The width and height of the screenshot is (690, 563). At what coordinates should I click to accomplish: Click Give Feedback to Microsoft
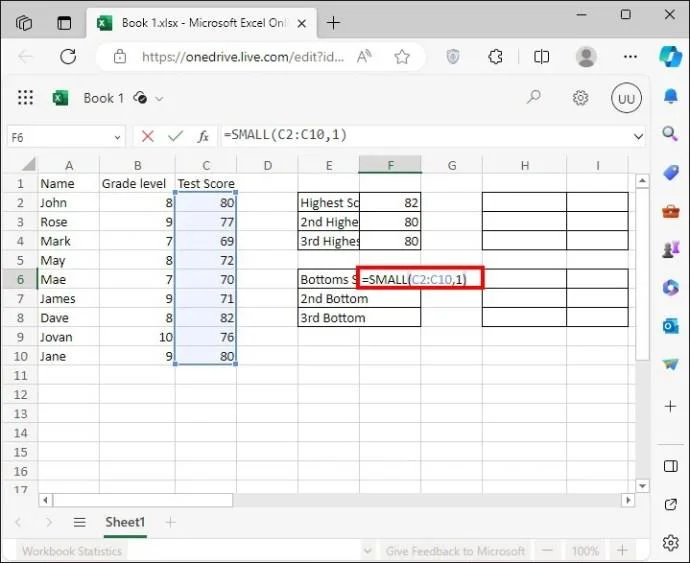tap(455, 551)
